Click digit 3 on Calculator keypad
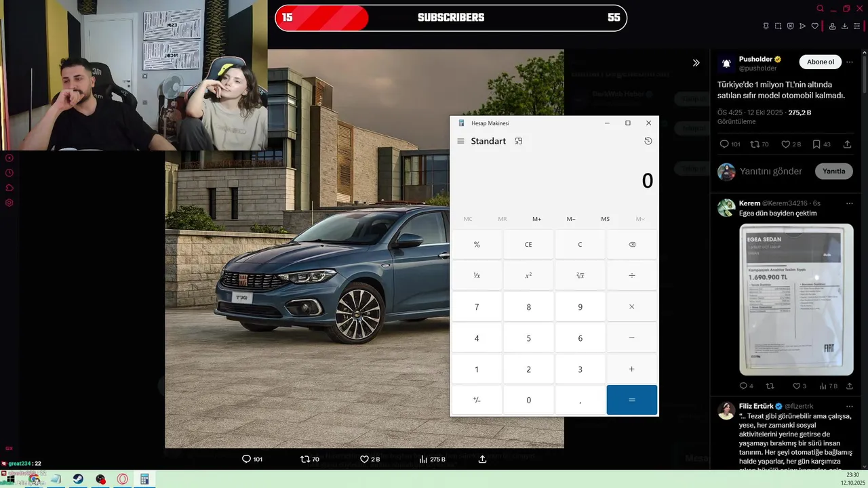 pyautogui.click(x=580, y=369)
